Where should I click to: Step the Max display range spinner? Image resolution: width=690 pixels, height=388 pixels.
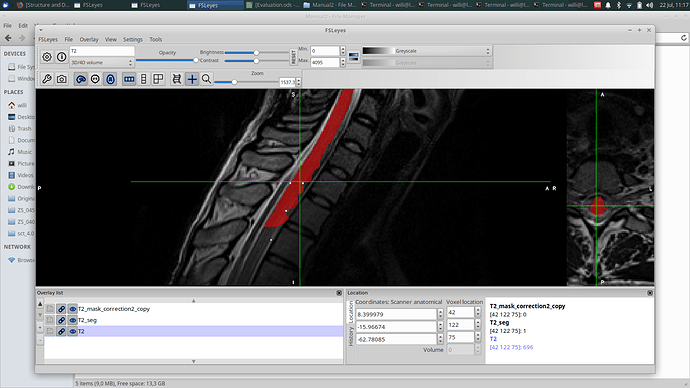coord(343,62)
